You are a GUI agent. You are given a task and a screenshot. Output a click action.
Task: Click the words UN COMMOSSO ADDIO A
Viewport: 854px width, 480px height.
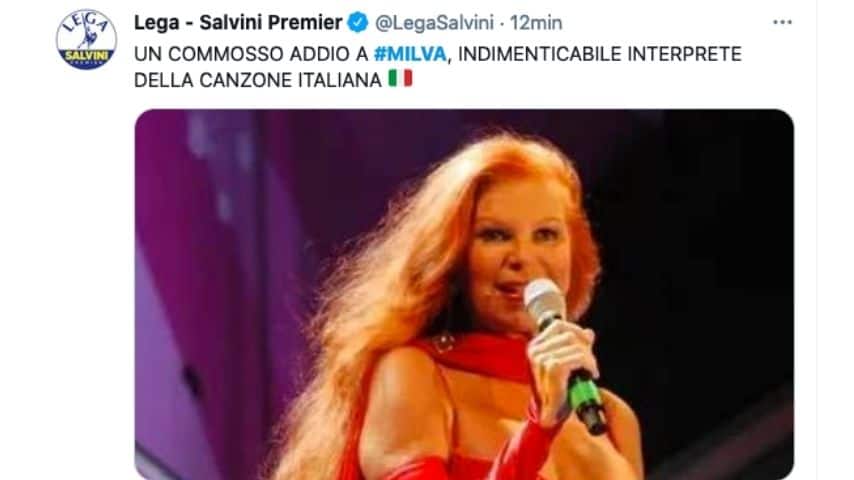tap(252, 54)
